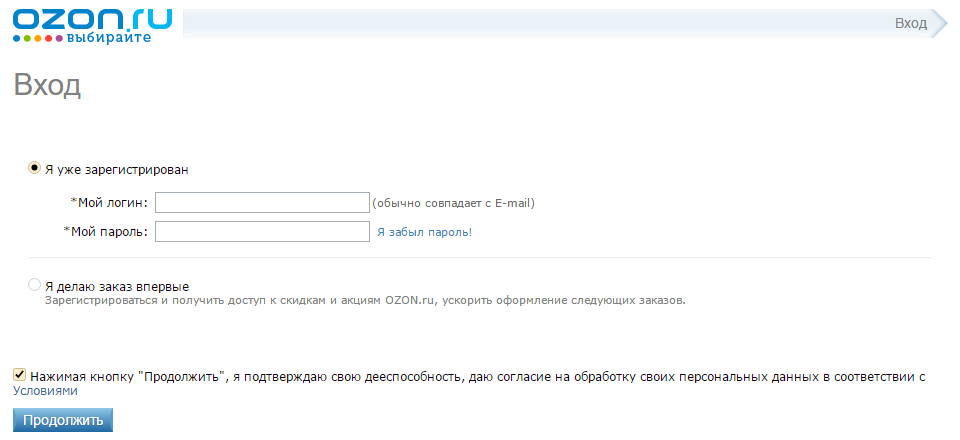Select the 'Я делаю заказ впервые' radio button

[x=35, y=285]
